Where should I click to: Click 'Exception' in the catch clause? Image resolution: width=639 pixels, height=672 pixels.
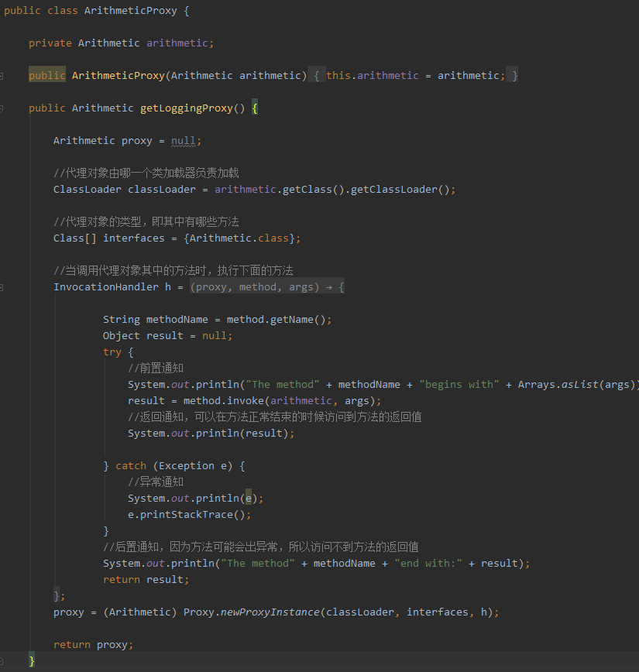pos(186,466)
